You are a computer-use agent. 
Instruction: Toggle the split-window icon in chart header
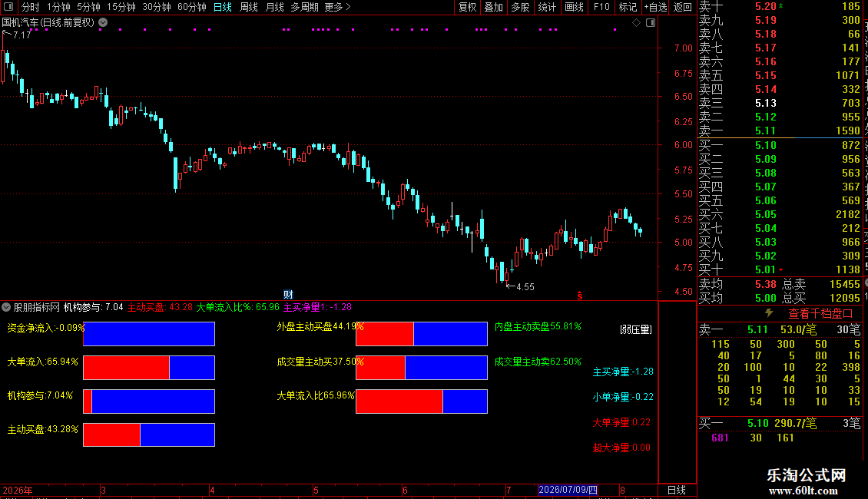pyautogui.click(x=651, y=23)
